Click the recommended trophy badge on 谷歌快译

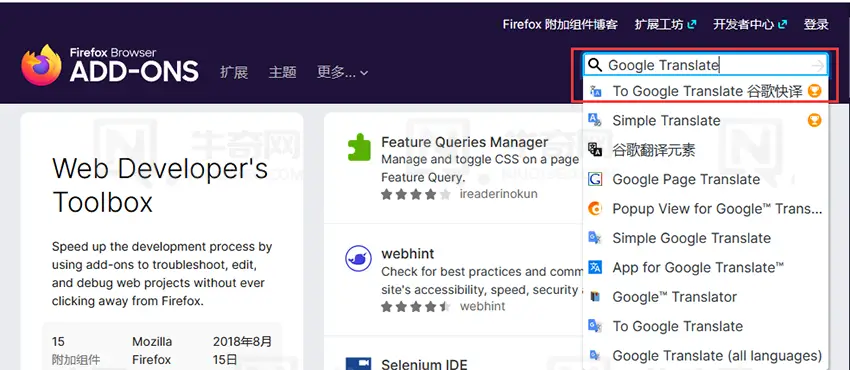pyautogui.click(x=814, y=91)
